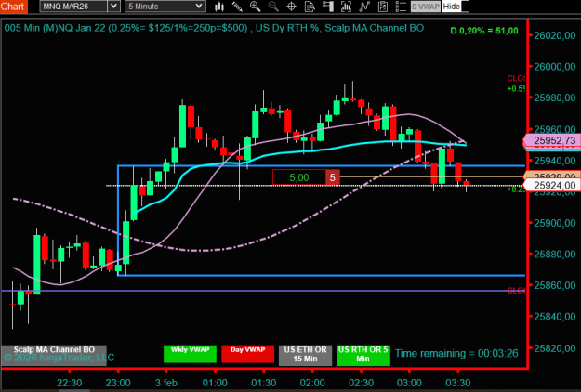Select the 25952,73 price marker
Image resolution: width=581 pixels, height=392 pixels.
pos(552,140)
